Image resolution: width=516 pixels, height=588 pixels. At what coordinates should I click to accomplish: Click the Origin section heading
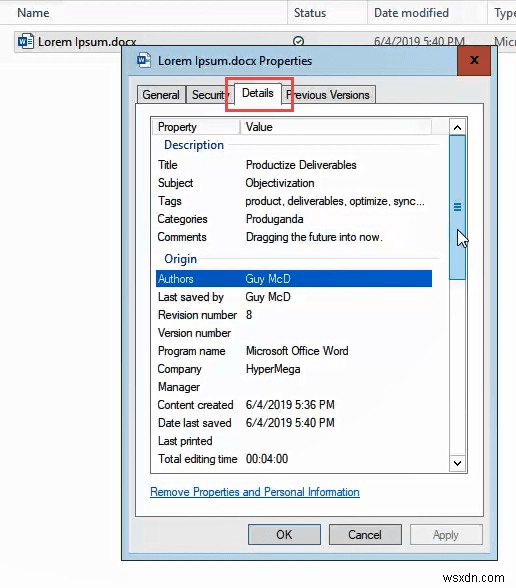[180, 259]
